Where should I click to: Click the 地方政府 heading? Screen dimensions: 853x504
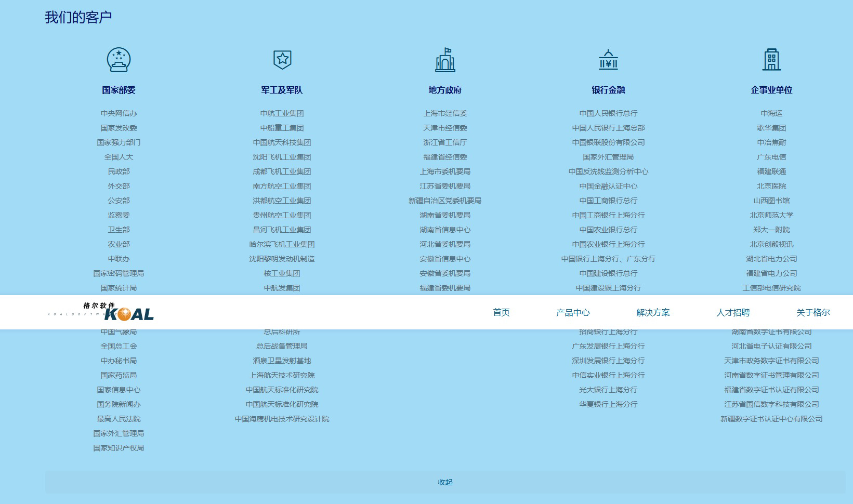coord(445,90)
